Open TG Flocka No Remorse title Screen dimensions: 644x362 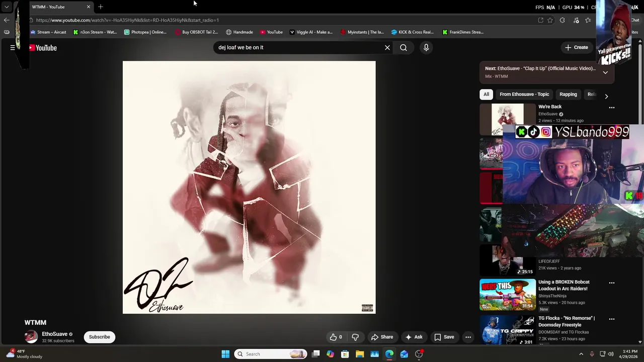[x=567, y=322]
